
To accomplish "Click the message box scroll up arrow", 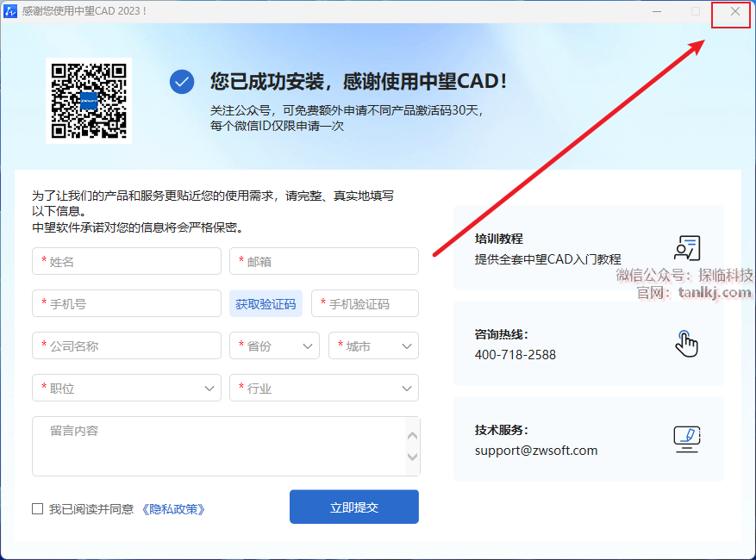I will click(x=412, y=436).
